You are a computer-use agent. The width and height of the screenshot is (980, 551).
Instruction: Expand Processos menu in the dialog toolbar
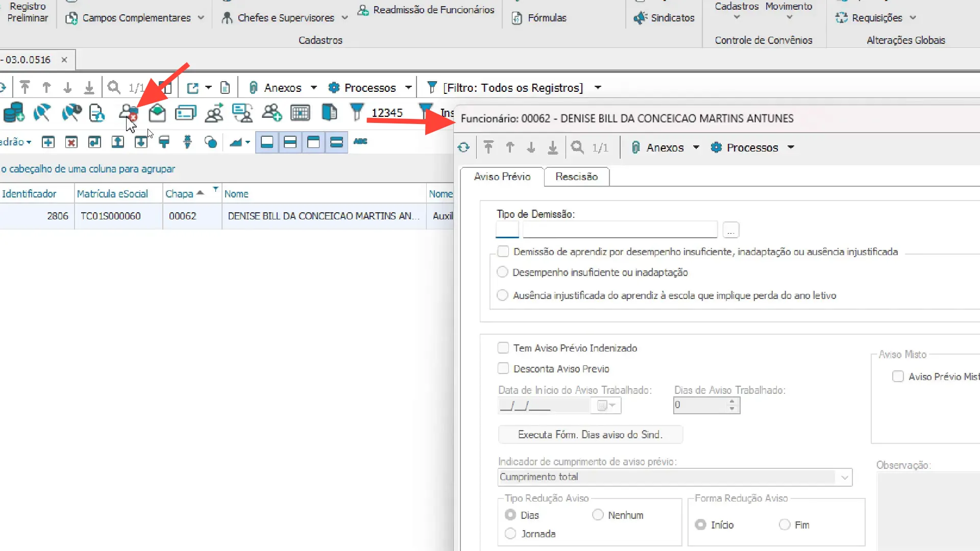point(791,147)
